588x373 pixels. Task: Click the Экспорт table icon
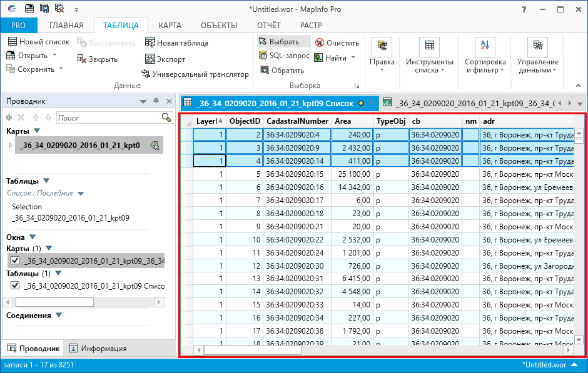[x=150, y=59]
